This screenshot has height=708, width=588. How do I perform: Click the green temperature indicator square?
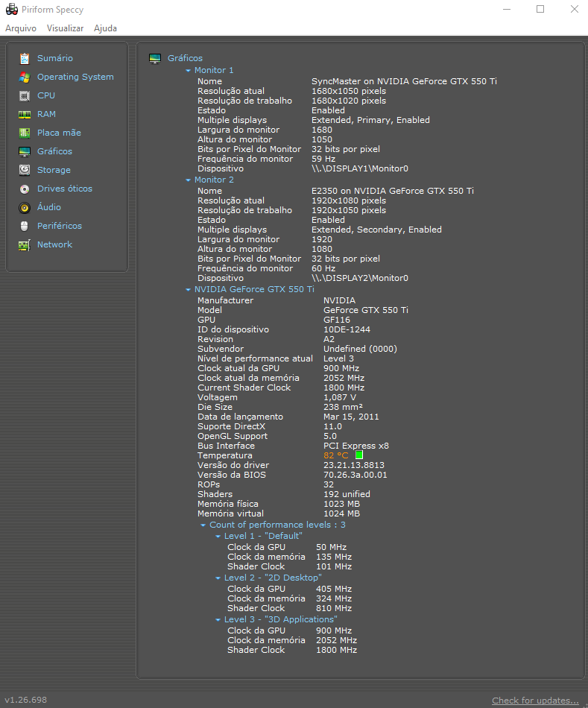(x=358, y=455)
